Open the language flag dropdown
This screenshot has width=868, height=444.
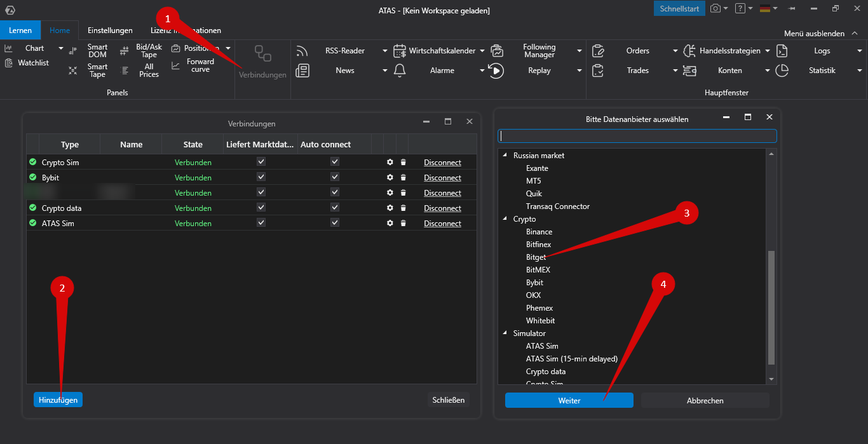tap(769, 8)
